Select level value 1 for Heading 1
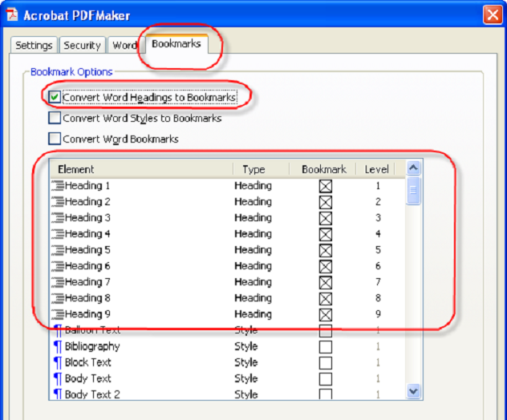 [x=378, y=186]
